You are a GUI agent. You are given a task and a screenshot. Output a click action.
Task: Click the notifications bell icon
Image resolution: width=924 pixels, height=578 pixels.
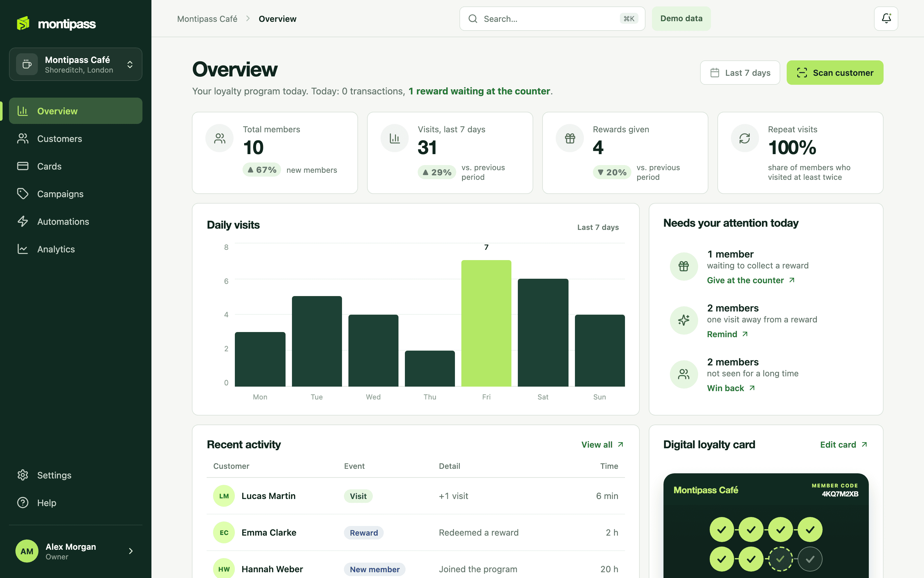[886, 18]
